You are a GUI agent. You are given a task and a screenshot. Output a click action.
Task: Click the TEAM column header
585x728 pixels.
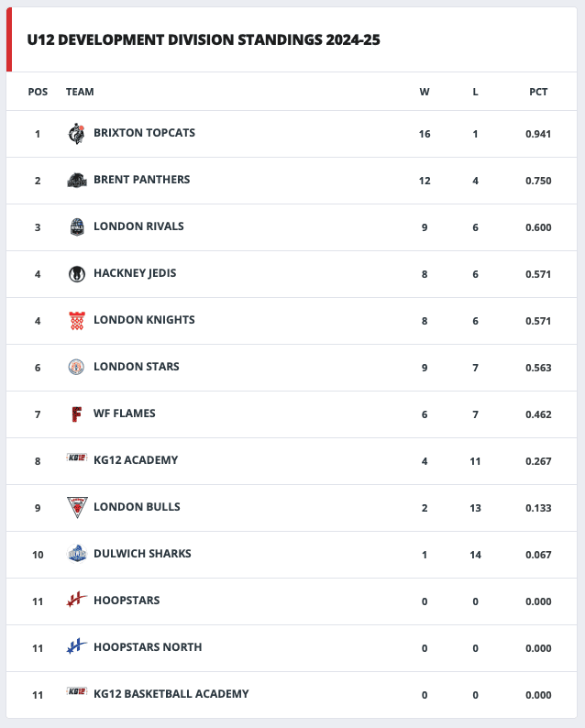click(80, 92)
